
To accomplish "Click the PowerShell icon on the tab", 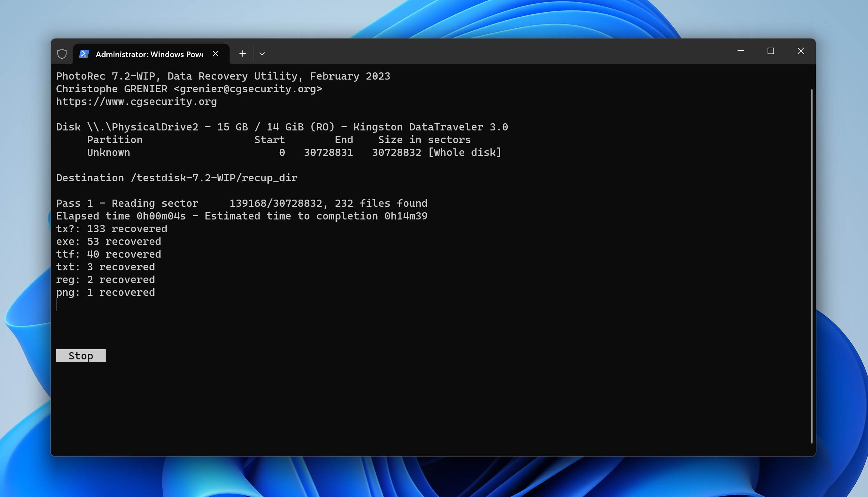I will 83,53.
